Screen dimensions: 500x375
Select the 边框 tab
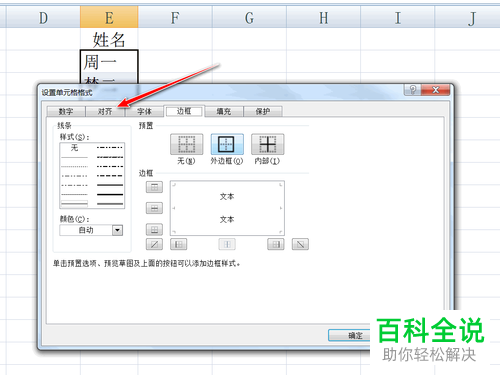[x=184, y=111]
